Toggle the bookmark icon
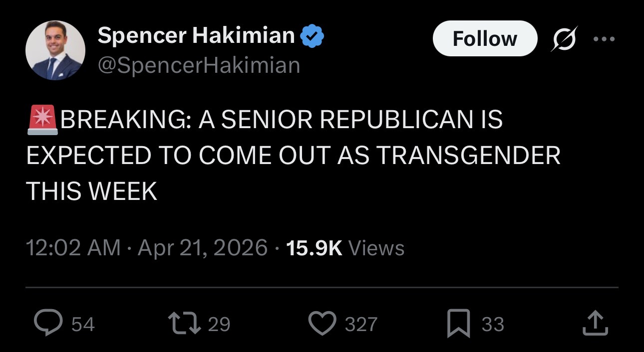 pos(459,324)
